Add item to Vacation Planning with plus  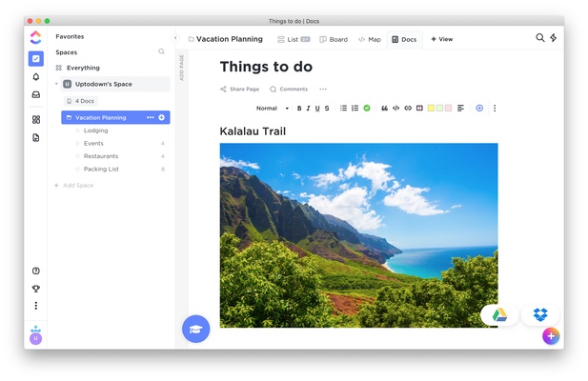162,118
